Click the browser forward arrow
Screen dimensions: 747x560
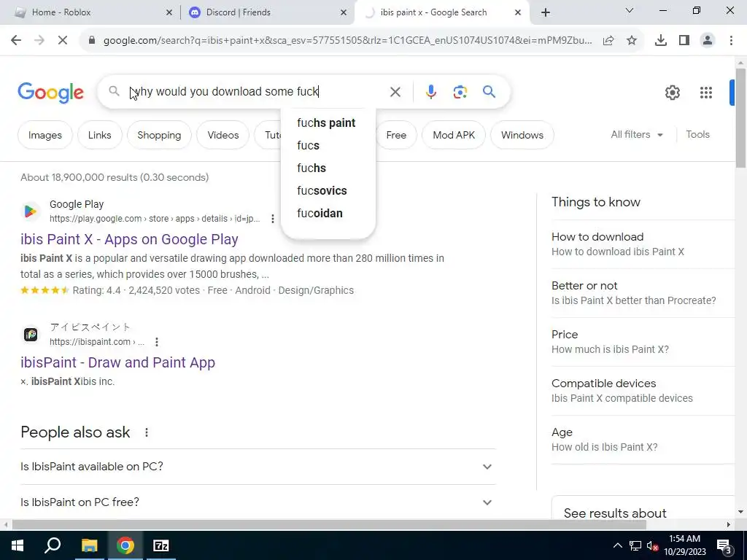(39, 41)
